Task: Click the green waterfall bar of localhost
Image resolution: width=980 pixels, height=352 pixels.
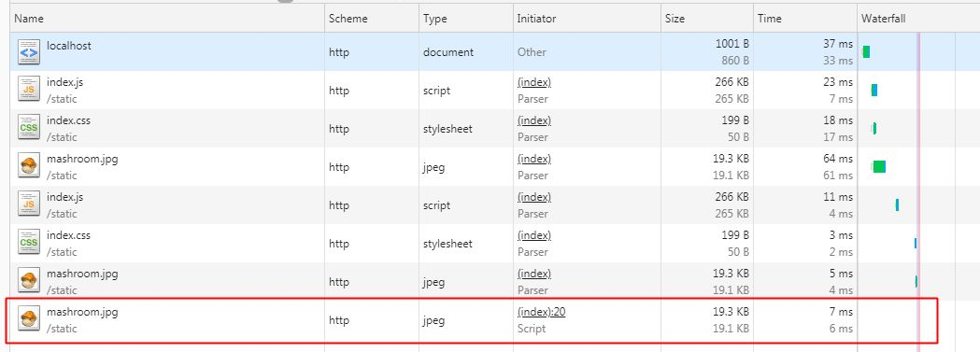Action: point(866,51)
